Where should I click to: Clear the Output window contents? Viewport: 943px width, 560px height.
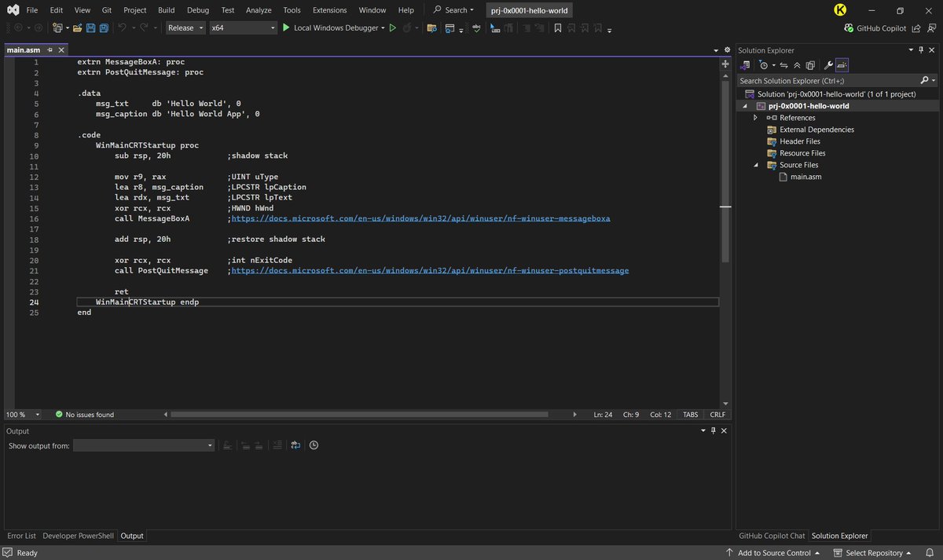pos(278,445)
